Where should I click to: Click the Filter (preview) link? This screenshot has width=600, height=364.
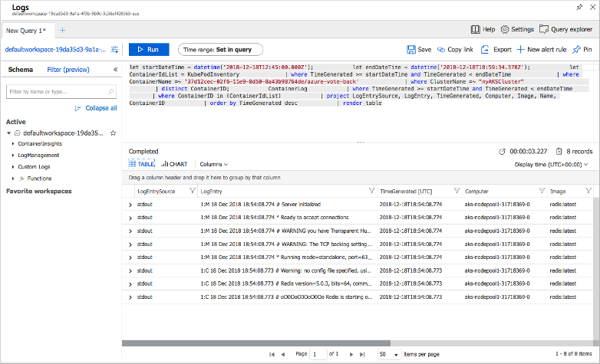(68, 70)
